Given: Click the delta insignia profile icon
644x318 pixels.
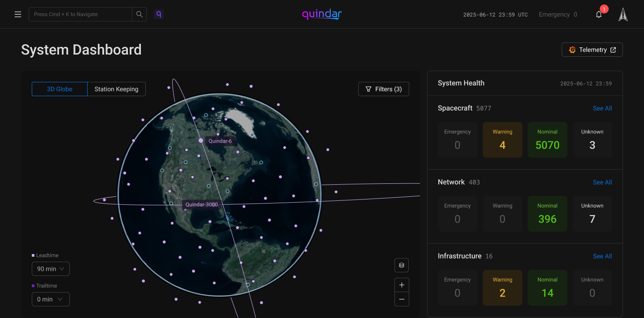Looking at the screenshot, I should point(623,14).
